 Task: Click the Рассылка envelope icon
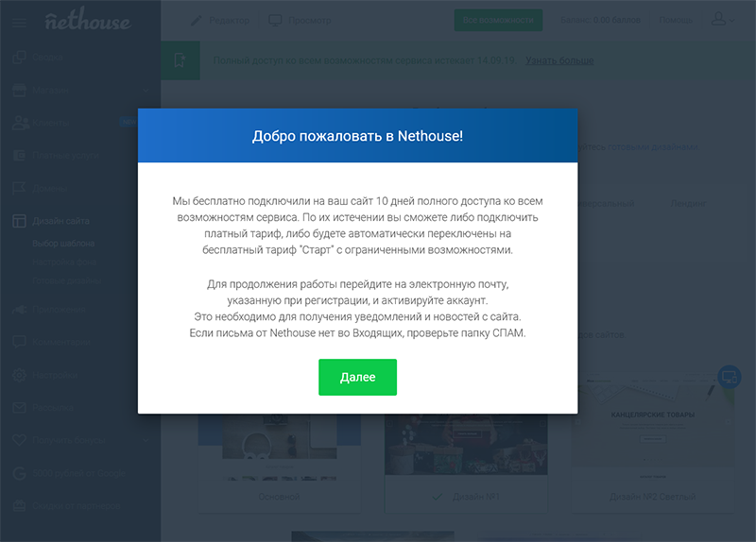tap(19, 408)
